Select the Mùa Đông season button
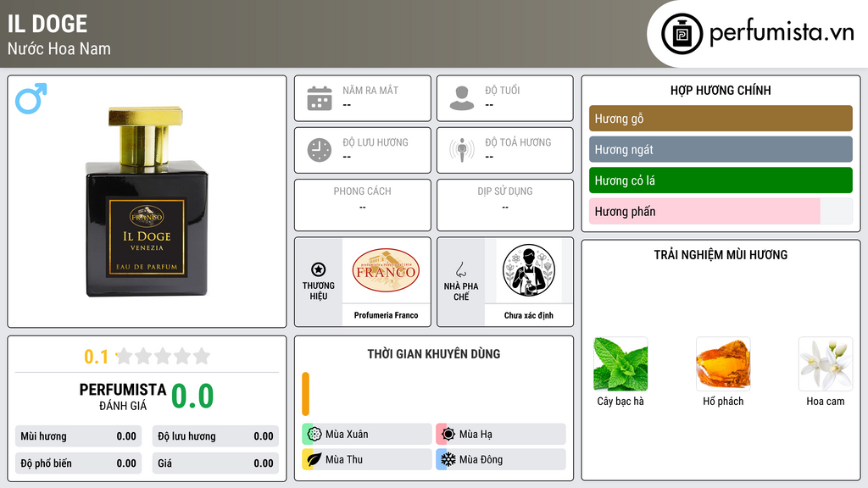 [x=501, y=459]
